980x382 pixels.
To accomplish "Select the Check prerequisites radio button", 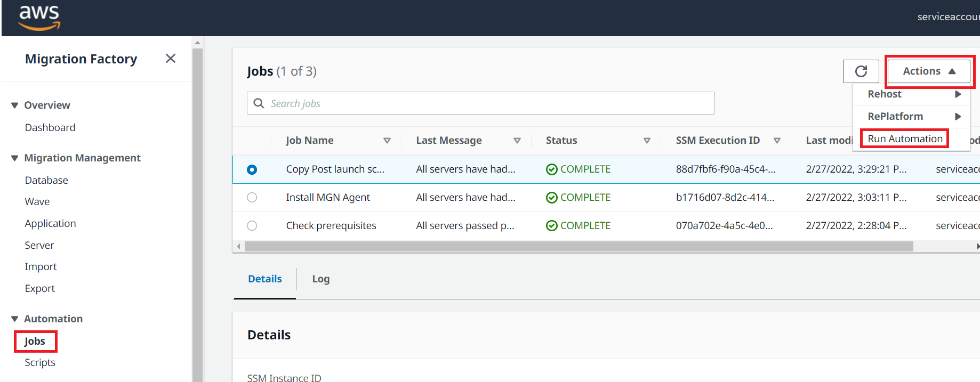I will click(x=252, y=226).
